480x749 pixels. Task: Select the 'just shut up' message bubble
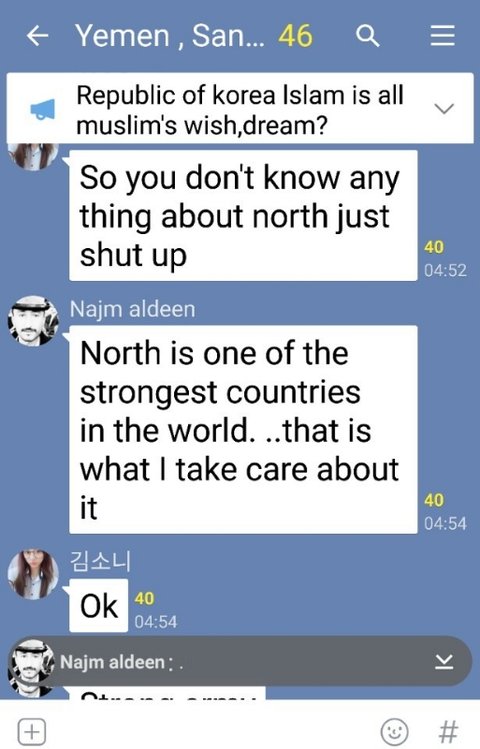[243, 215]
